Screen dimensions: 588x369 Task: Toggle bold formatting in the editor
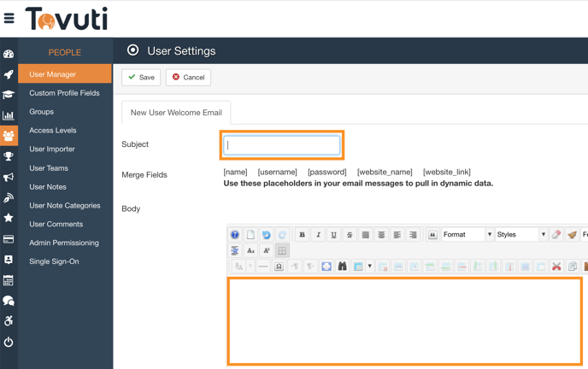coord(302,235)
